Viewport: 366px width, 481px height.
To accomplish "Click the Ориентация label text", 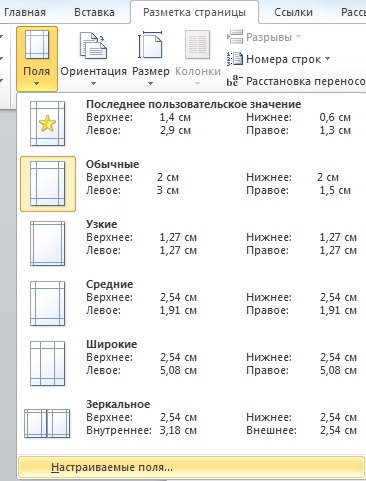I will pos(94,71).
